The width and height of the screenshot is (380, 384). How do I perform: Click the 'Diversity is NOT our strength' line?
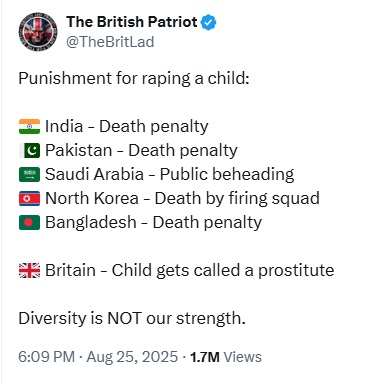point(132,318)
